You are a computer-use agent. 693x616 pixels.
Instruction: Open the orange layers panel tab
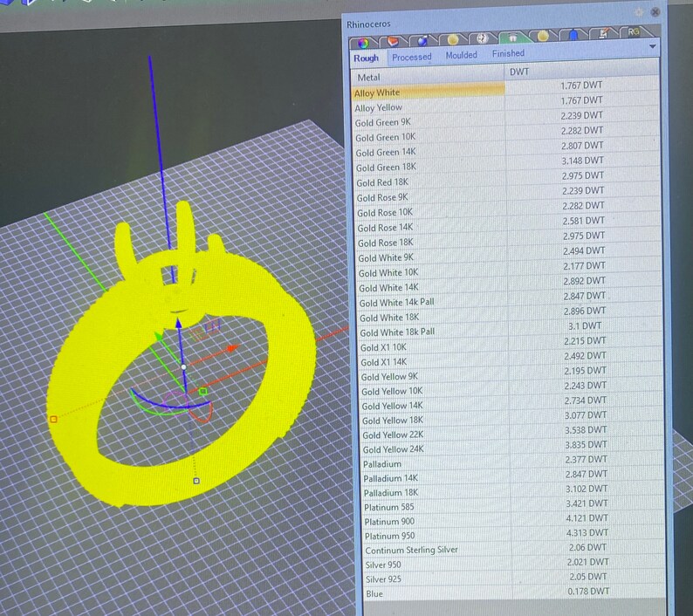[393, 41]
